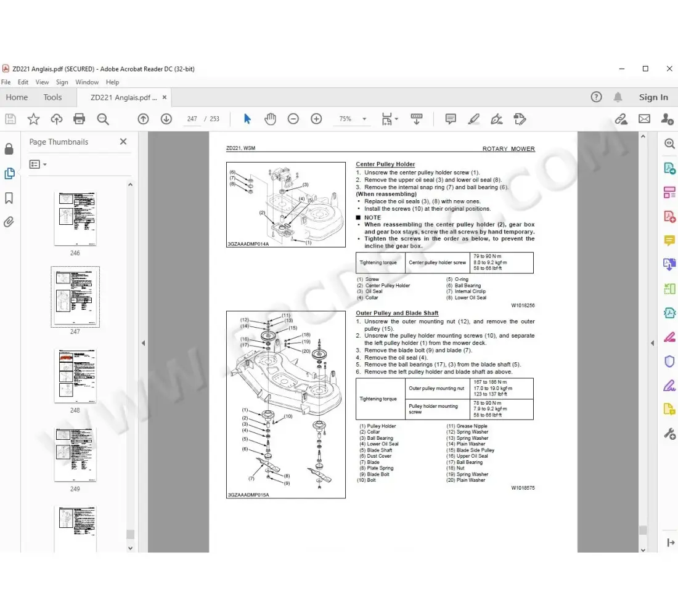Open security lock panel in sidebar
Screen dimensions: 678x616
point(9,149)
